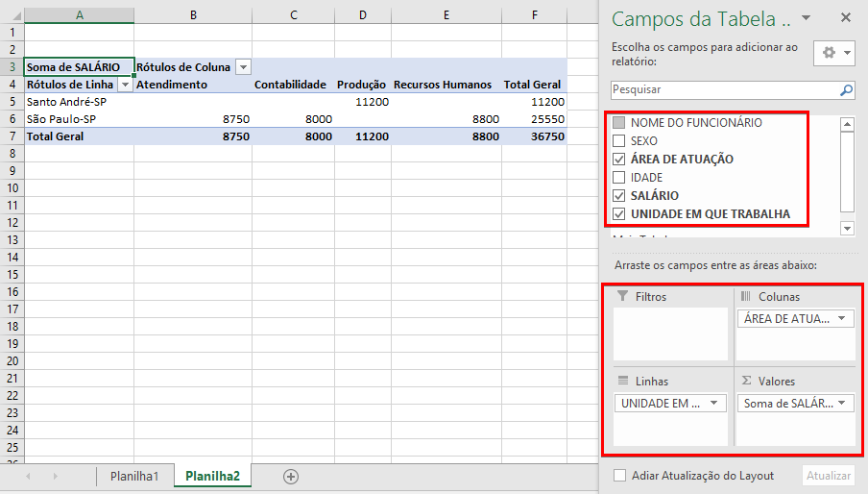868x494 pixels.
Task: Select column C header
Action: coord(294,15)
